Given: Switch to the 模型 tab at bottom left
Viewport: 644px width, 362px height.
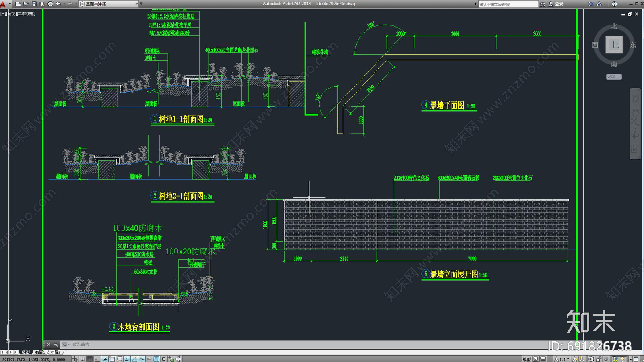Looking at the screenshot, I should coord(26,352).
